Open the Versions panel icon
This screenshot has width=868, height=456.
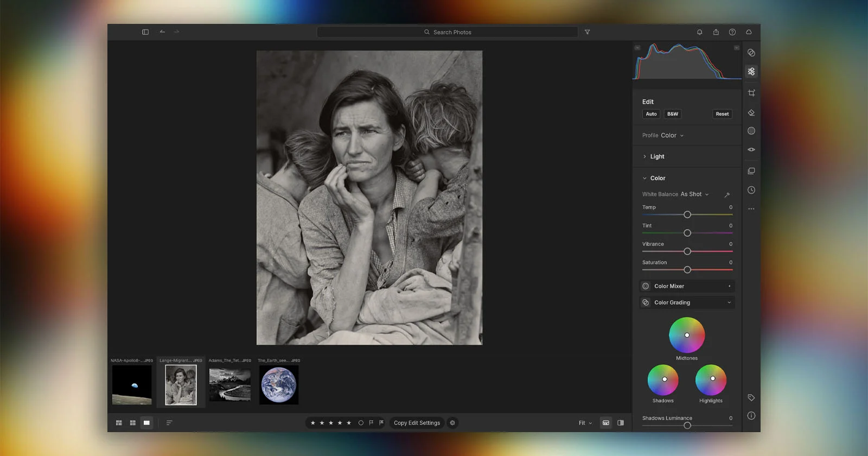[x=751, y=171]
